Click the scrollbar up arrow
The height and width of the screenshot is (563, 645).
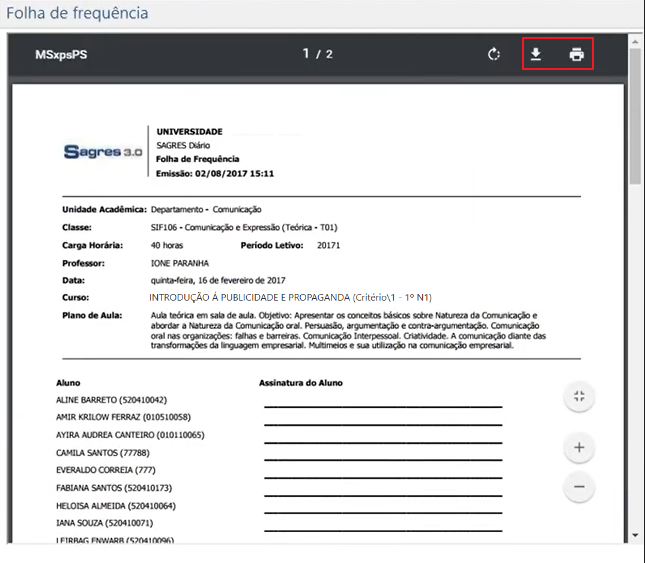(x=635, y=42)
